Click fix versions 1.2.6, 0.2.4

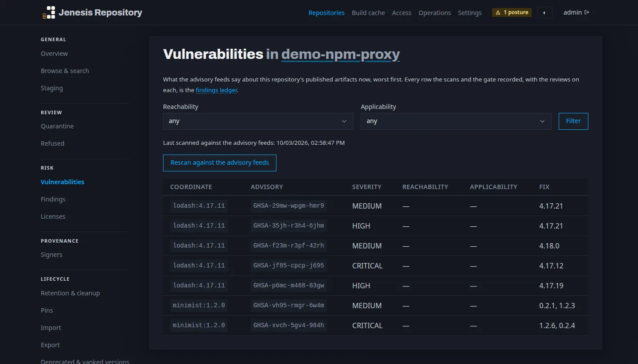(x=557, y=325)
